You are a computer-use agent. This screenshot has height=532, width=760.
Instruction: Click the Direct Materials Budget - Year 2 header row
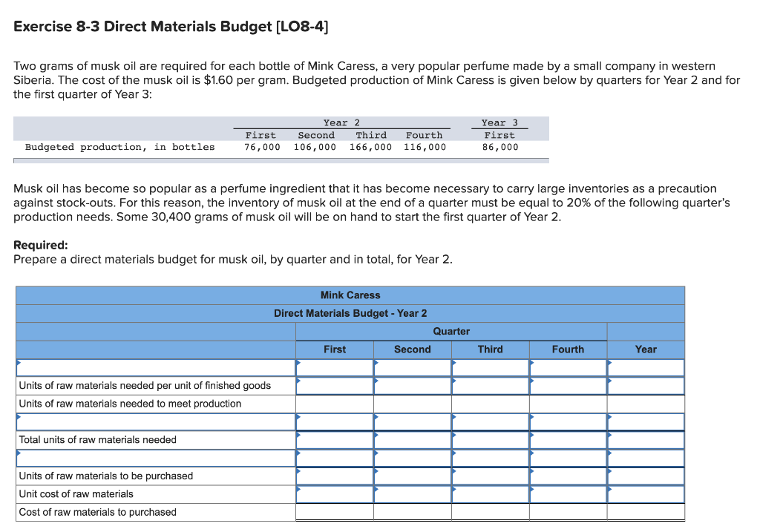click(350, 313)
